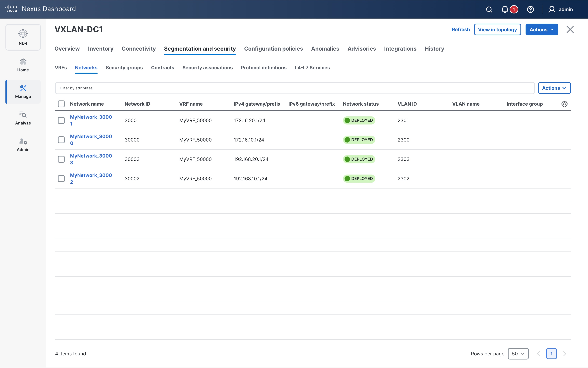Check the MyNetwork_30000 row checkbox
The height and width of the screenshot is (368, 588).
61,140
